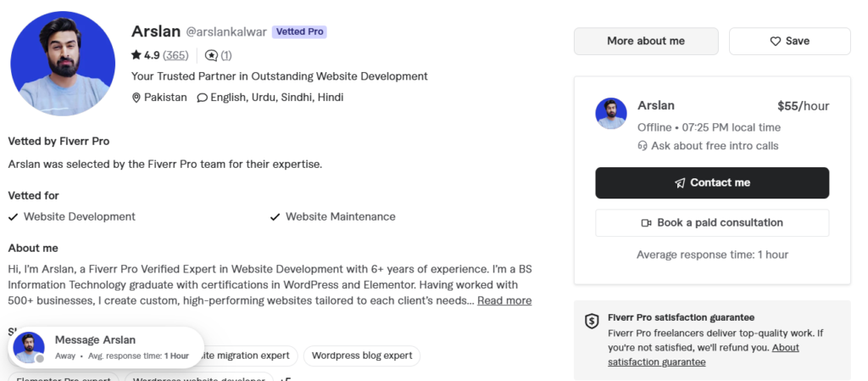Viewport: 868px width, 381px height.
Task: Click the heart icon in Save
Action: point(776,41)
